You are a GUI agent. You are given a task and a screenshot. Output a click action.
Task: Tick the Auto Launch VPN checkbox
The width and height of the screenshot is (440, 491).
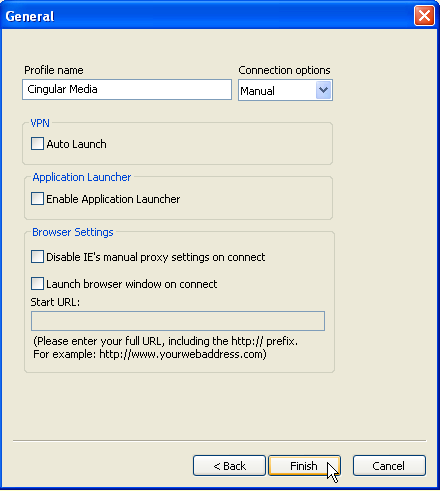click(37, 144)
